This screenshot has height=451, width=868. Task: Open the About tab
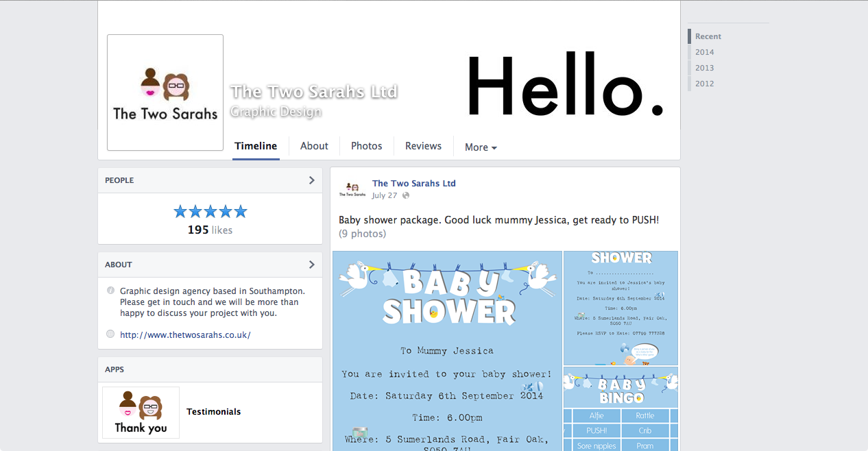(314, 146)
